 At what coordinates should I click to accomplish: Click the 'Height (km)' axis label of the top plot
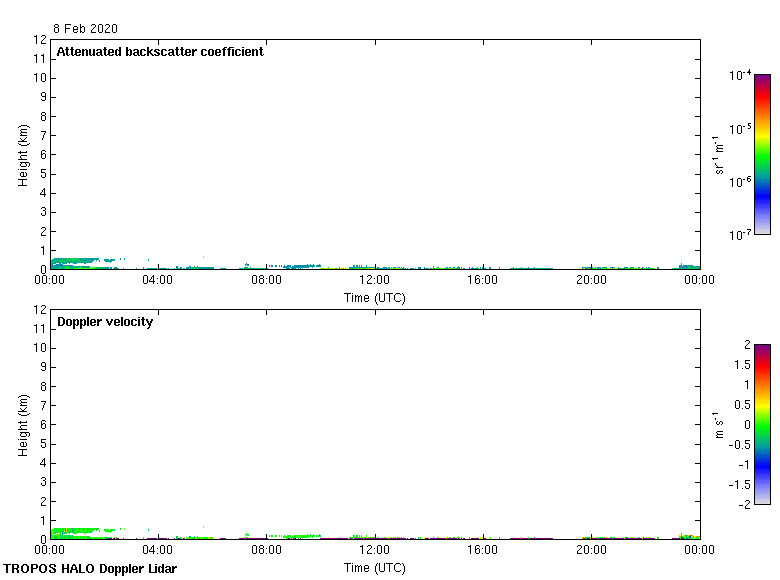23,154
